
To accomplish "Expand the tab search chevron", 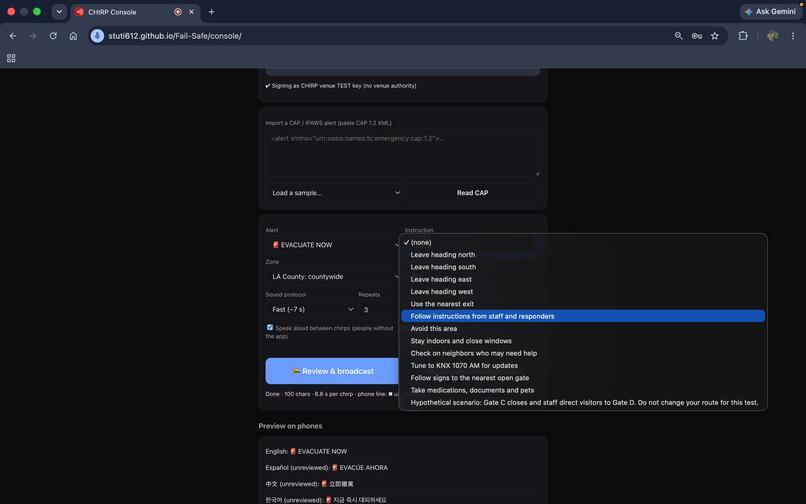I will (59, 12).
